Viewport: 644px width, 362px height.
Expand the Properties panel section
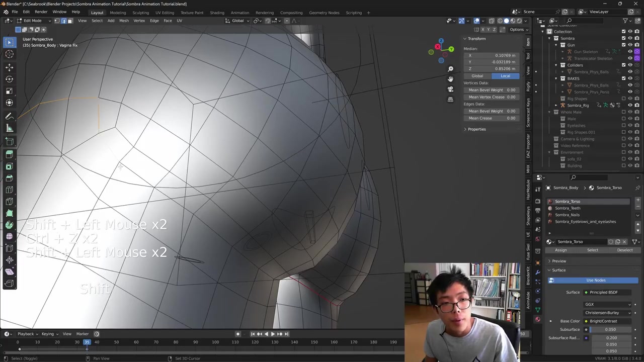pyautogui.click(x=476, y=129)
